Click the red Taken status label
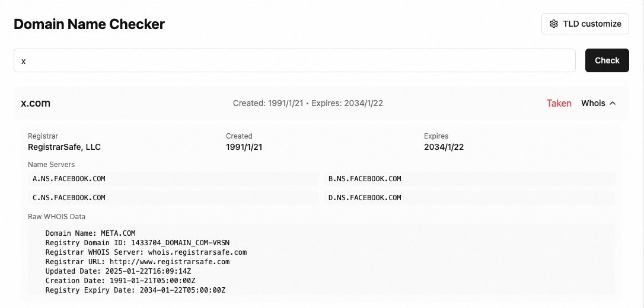Screen dimensions: 644x308 click(559, 103)
